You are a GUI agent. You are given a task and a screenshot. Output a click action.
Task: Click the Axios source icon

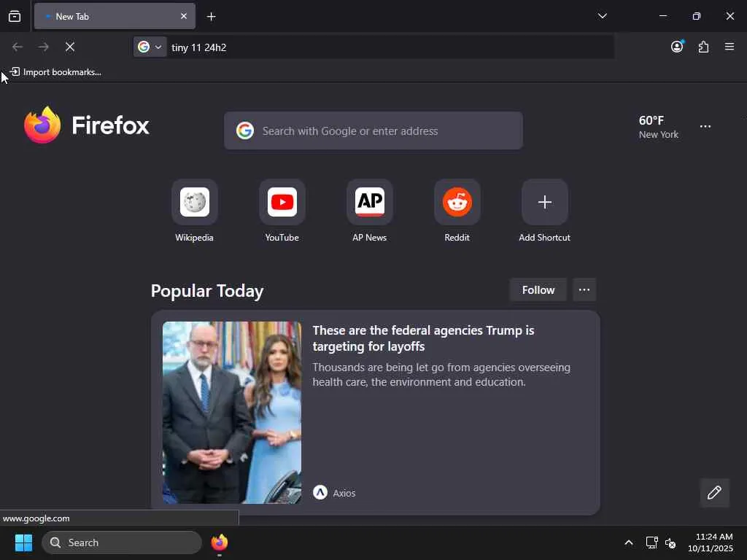(x=320, y=492)
